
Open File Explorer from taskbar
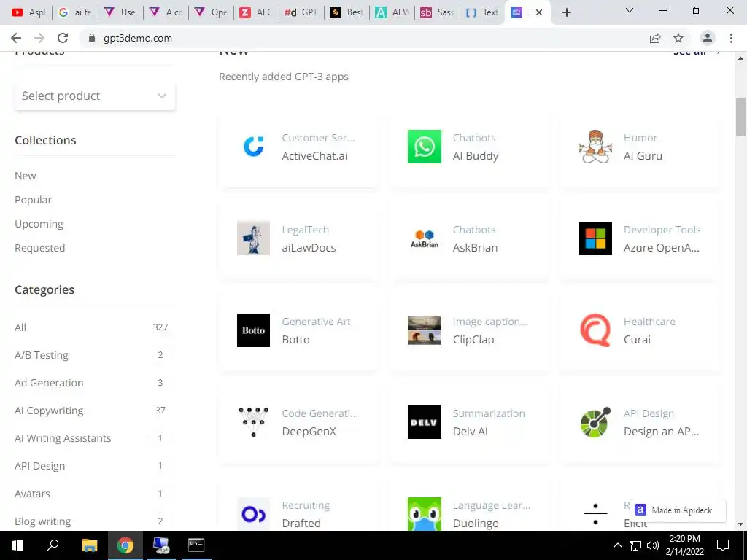[x=89, y=545]
